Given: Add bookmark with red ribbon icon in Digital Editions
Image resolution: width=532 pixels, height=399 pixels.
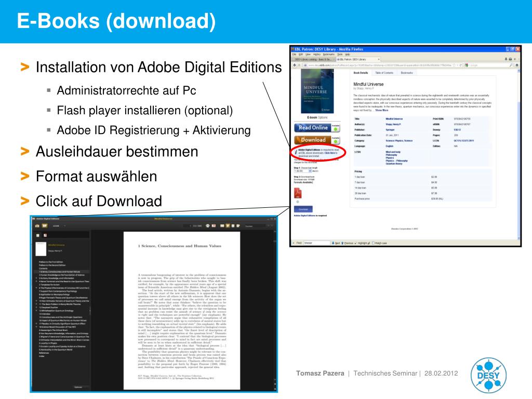Looking at the screenshot, I should [x=214, y=226].
